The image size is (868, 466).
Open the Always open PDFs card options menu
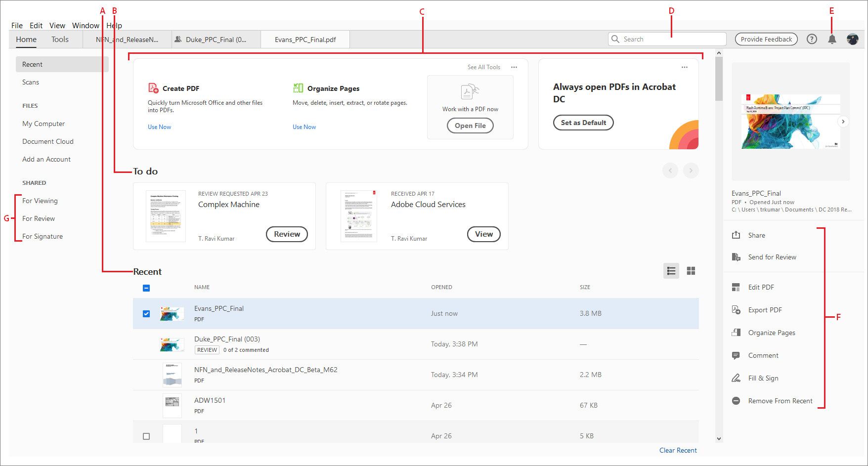coord(685,67)
